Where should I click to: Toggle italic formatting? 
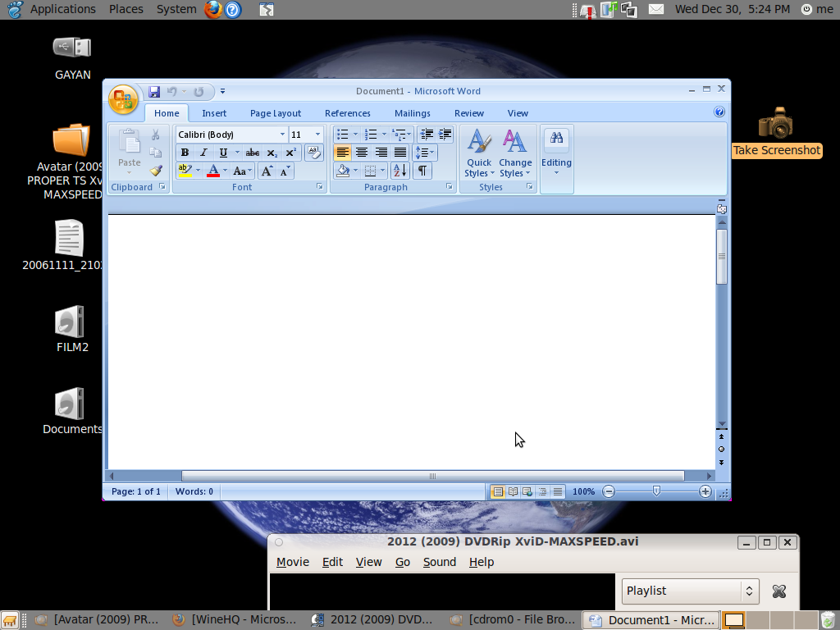point(203,153)
